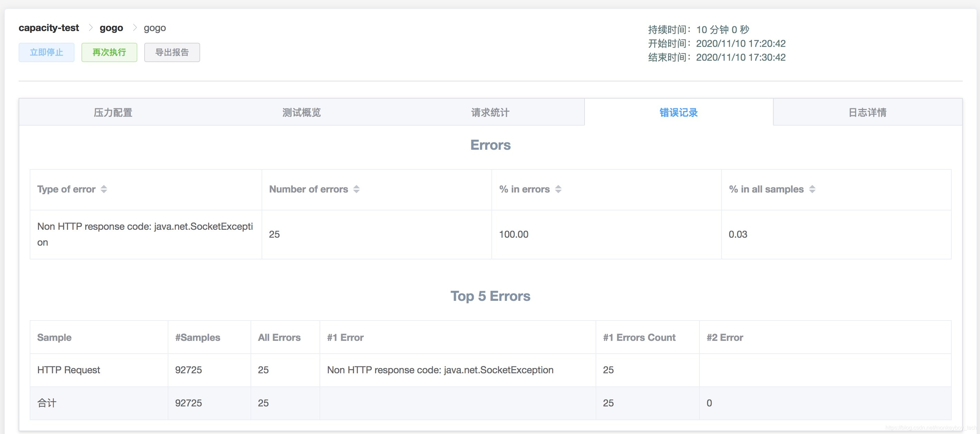The width and height of the screenshot is (980, 434).
Task: Click the 100.00 percent in errors cell
Action: 606,234
